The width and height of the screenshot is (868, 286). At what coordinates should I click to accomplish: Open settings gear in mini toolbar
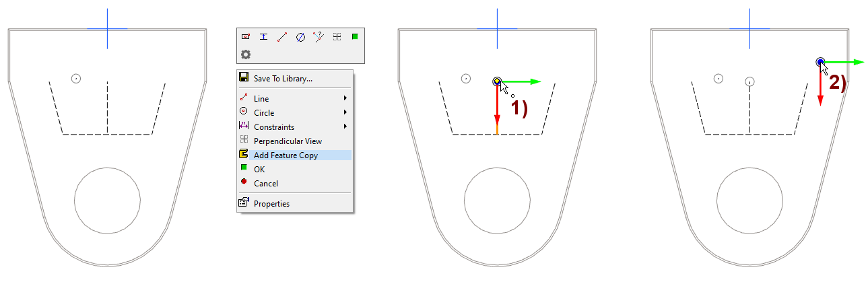(x=246, y=54)
